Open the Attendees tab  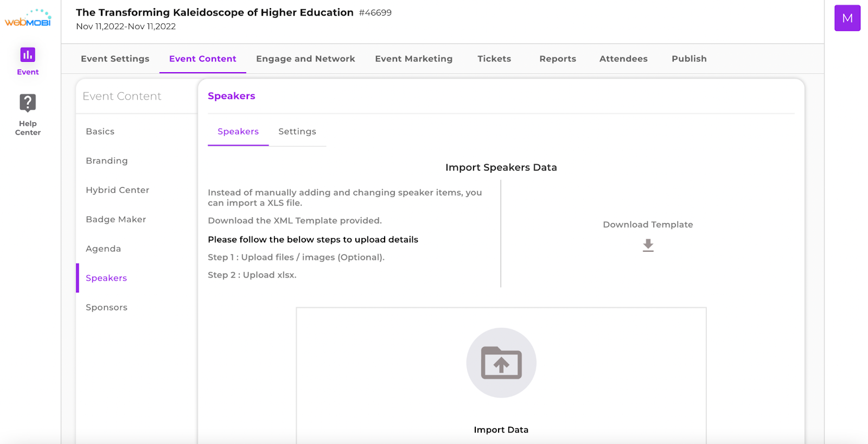coord(623,59)
